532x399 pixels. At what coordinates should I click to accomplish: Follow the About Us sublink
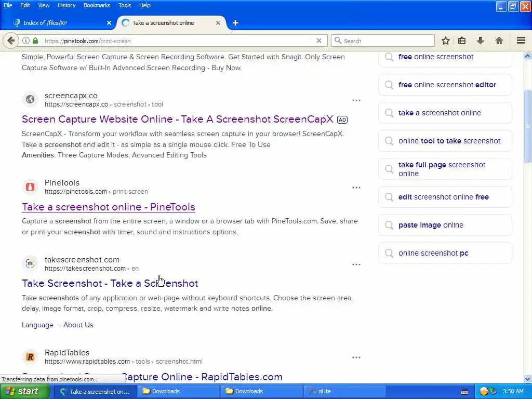pyautogui.click(x=78, y=325)
